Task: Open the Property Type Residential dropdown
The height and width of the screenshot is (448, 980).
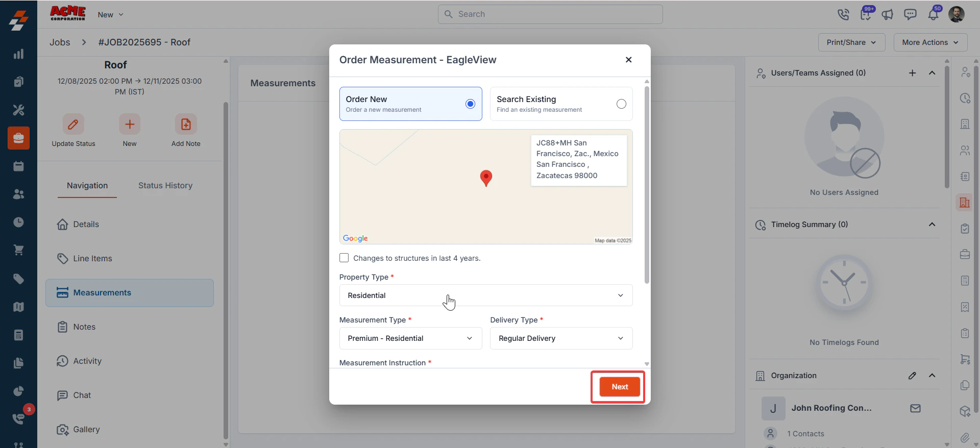Action: 485,295
